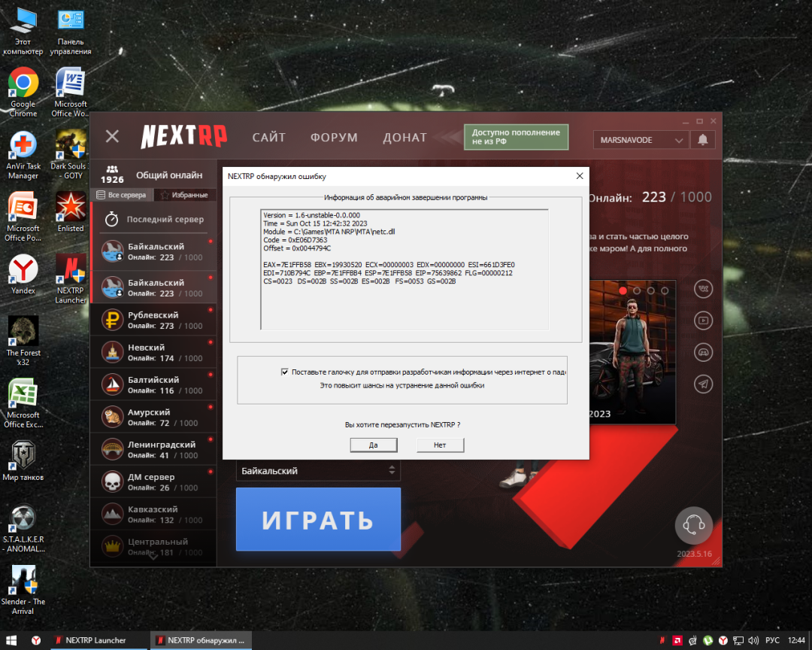
Task: Click Да to restart NEXTRP
Action: click(x=373, y=445)
